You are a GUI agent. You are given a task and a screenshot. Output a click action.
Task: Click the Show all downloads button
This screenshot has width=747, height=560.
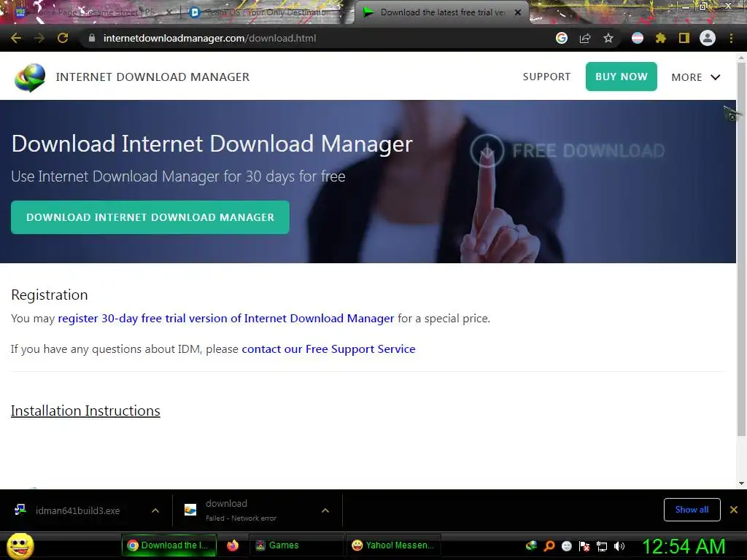tap(692, 510)
